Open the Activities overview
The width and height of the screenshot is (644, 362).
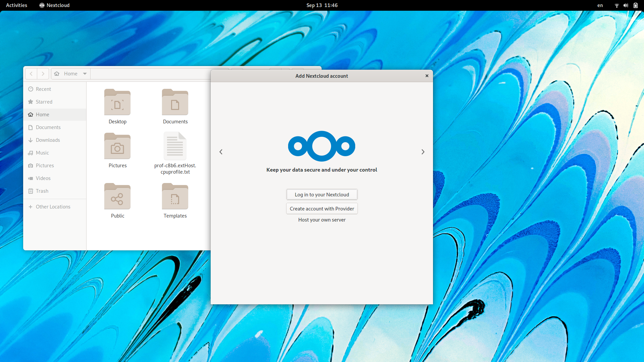pos(16,5)
